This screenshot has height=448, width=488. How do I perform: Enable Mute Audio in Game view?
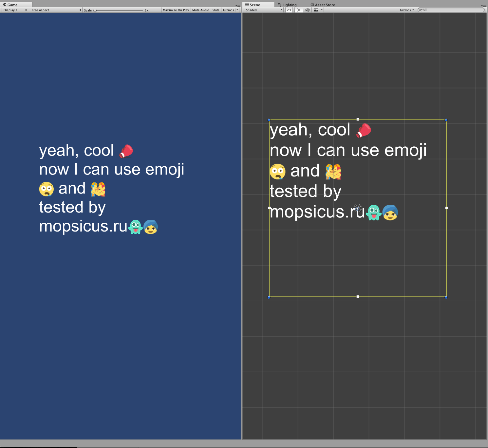tap(200, 10)
